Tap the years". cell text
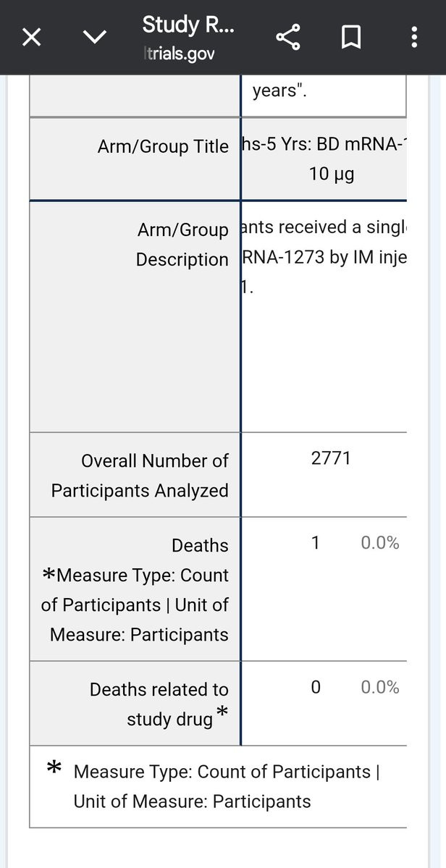The width and height of the screenshot is (446, 868). (x=279, y=92)
